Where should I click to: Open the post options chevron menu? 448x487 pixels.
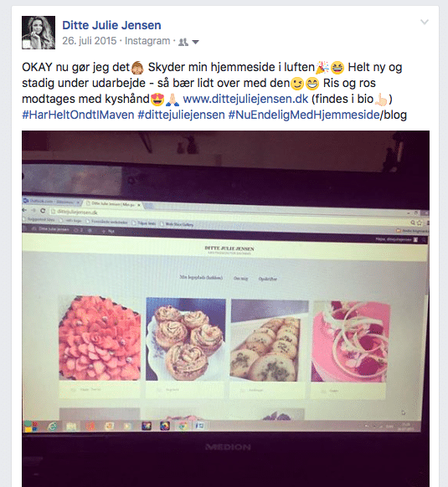tap(425, 22)
